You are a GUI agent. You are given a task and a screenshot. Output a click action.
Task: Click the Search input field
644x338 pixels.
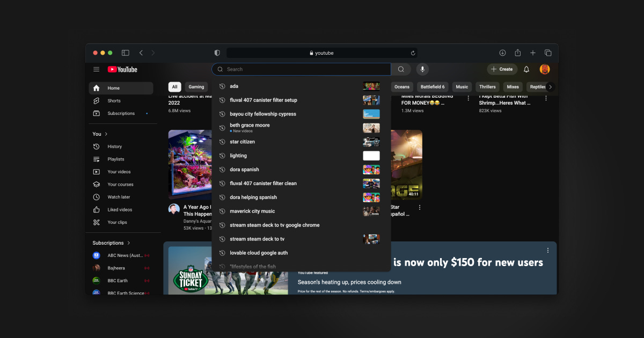[301, 69]
